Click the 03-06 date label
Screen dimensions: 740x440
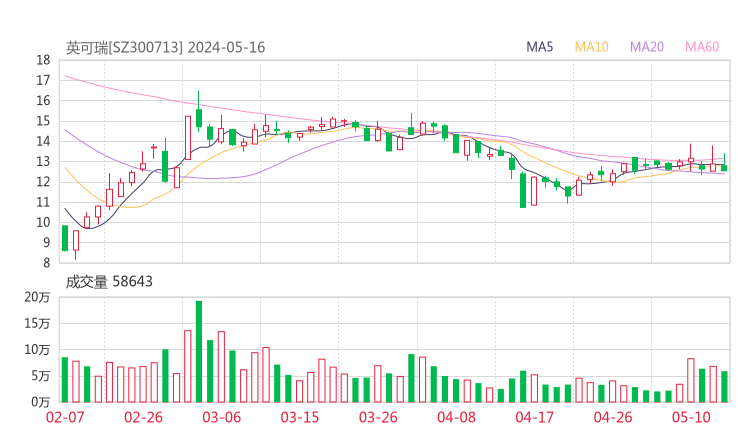point(221,417)
